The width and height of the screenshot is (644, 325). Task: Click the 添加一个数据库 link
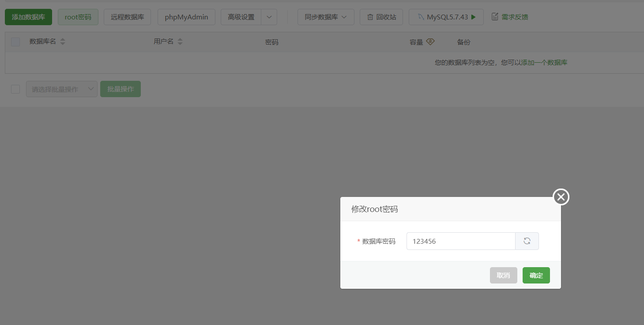pyautogui.click(x=544, y=63)
